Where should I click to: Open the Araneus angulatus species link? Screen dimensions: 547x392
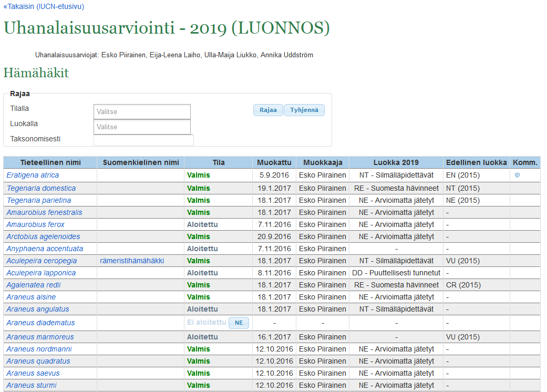point(38,309)
